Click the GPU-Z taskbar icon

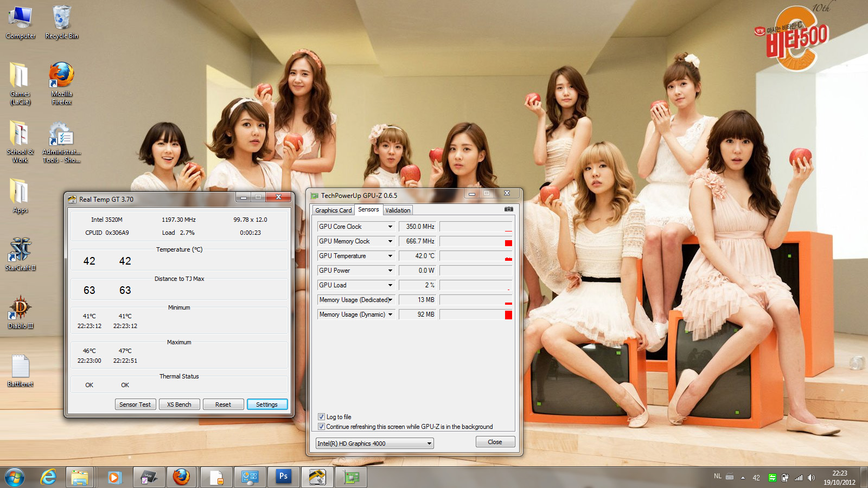352,477
